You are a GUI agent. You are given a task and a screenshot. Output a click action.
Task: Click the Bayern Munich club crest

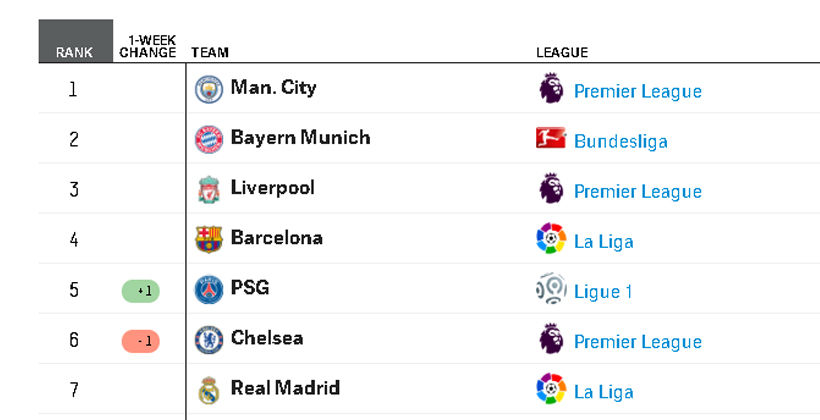(209, 139)
